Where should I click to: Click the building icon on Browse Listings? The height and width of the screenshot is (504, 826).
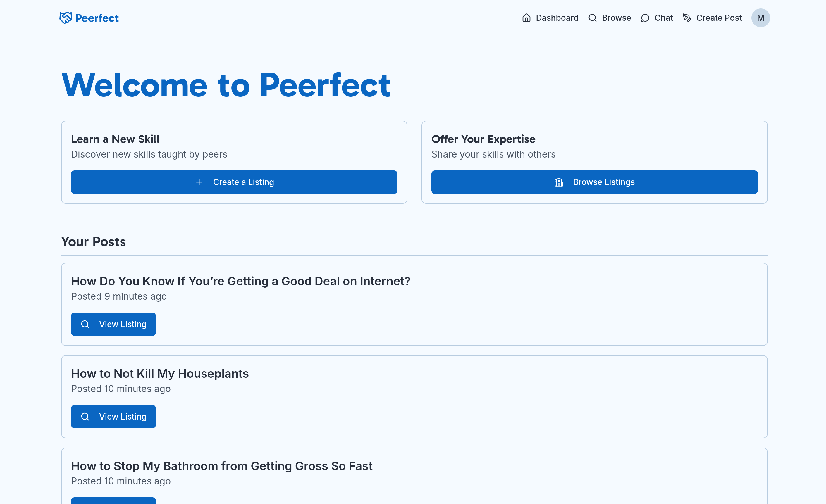[559, 182]
